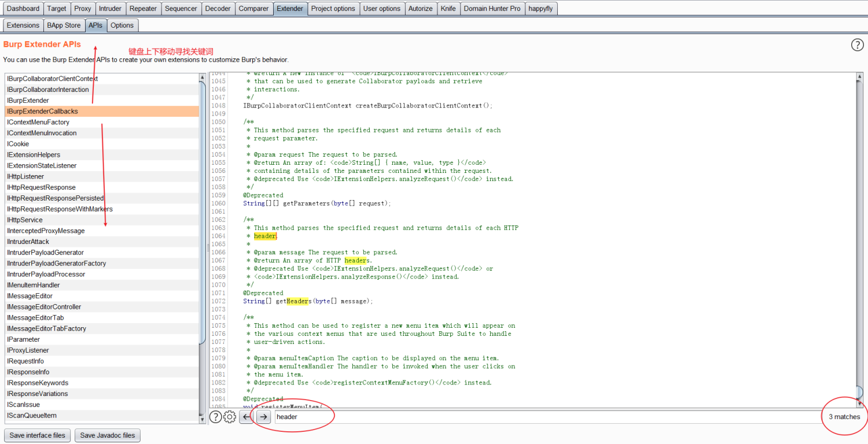Open the Repeater tab
The width and height of the screenshot is (868, 444).
pyautogui.click(x=144, y=9)
